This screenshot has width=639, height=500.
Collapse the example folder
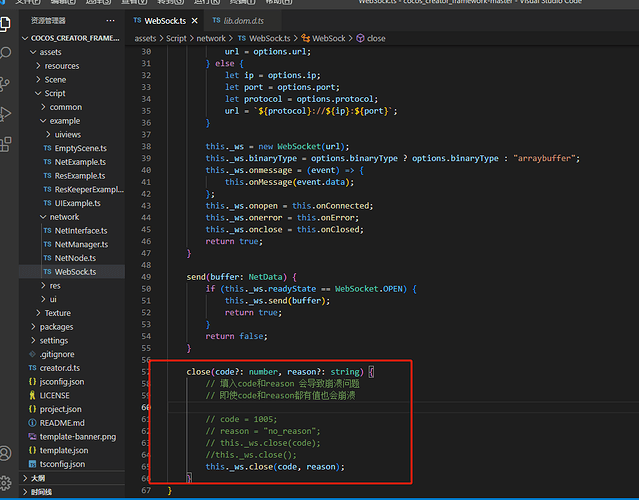click(x=65, y=120)
